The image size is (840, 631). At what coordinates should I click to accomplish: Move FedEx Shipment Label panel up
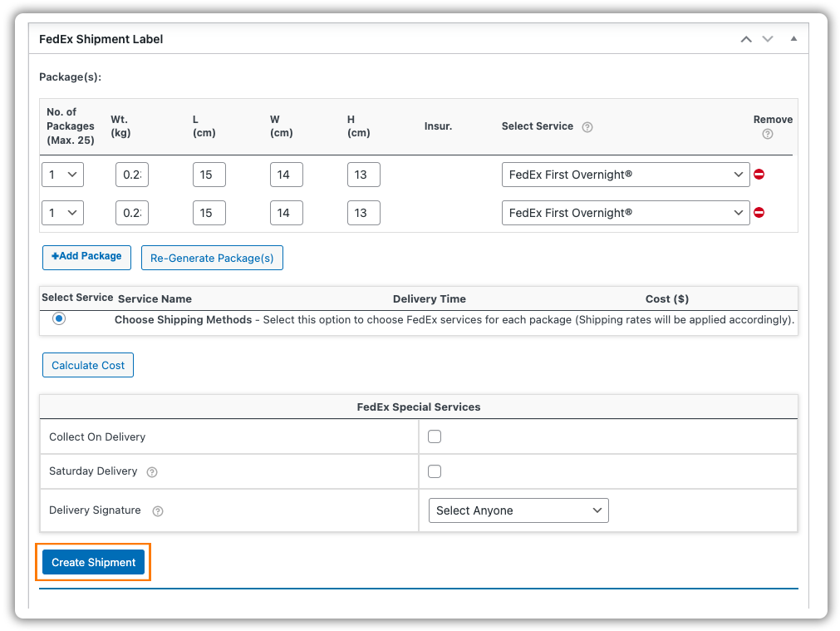(746, 39)
